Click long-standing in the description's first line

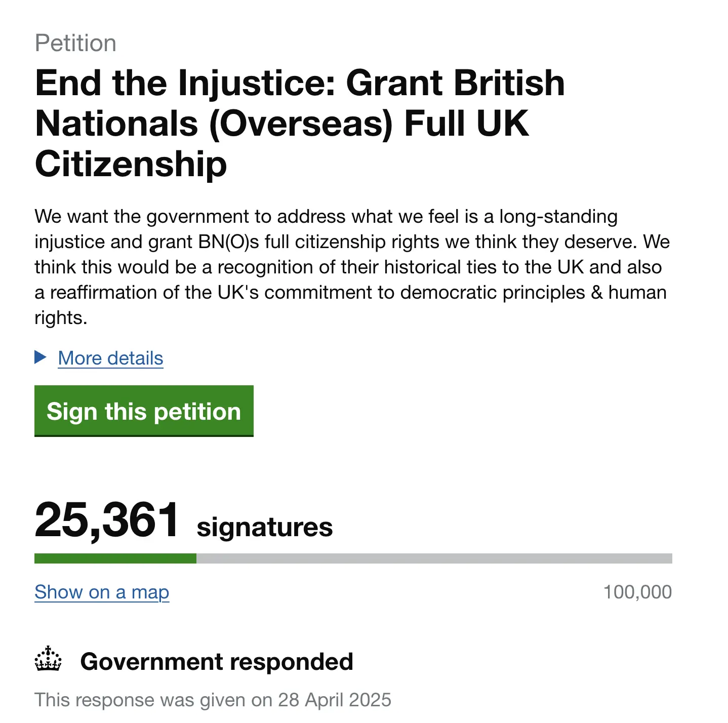click(558, 217)
